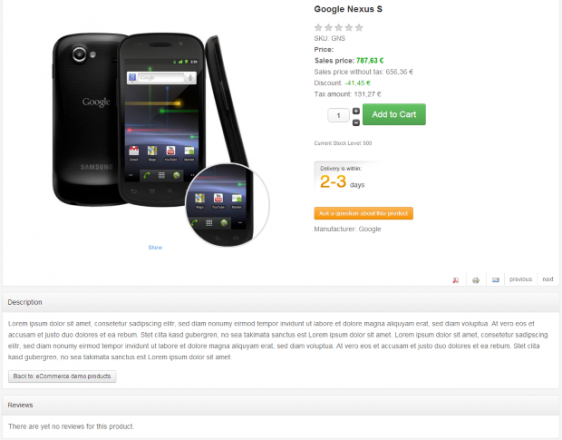Rate product with the third star
Screen dimensions: 562x440
tap(338, 28)
